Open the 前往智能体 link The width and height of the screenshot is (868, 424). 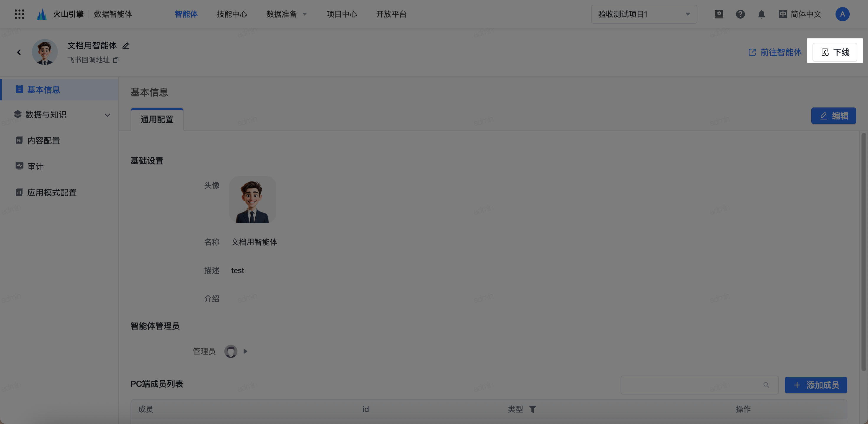tap(775, 52)
